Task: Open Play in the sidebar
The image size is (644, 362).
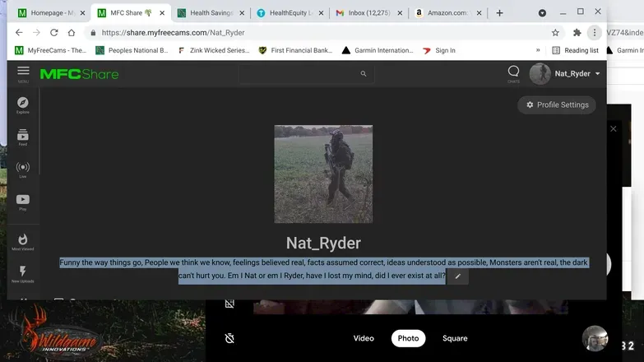Action: (22, 202)
